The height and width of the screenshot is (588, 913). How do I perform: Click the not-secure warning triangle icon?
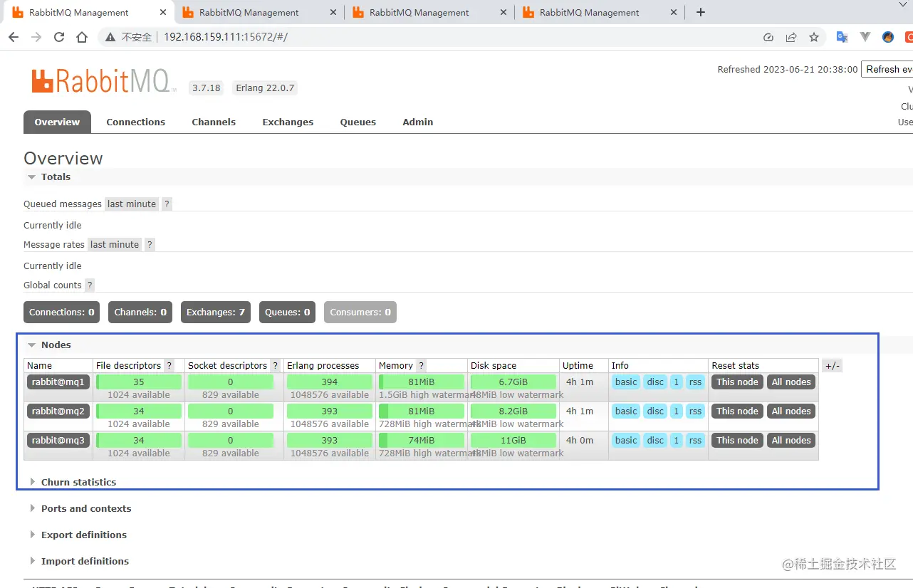pyautogui.click(x=110, y=37)
